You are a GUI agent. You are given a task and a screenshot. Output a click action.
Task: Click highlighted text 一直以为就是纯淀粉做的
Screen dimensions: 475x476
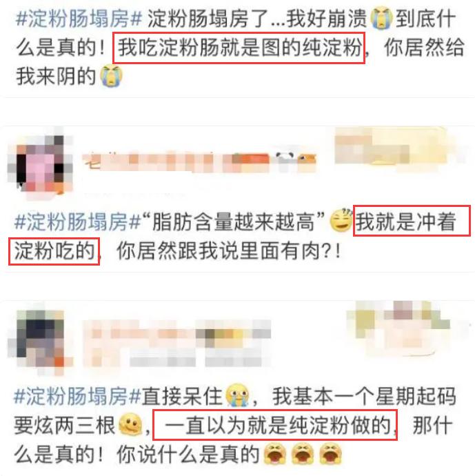coord(275,425)
